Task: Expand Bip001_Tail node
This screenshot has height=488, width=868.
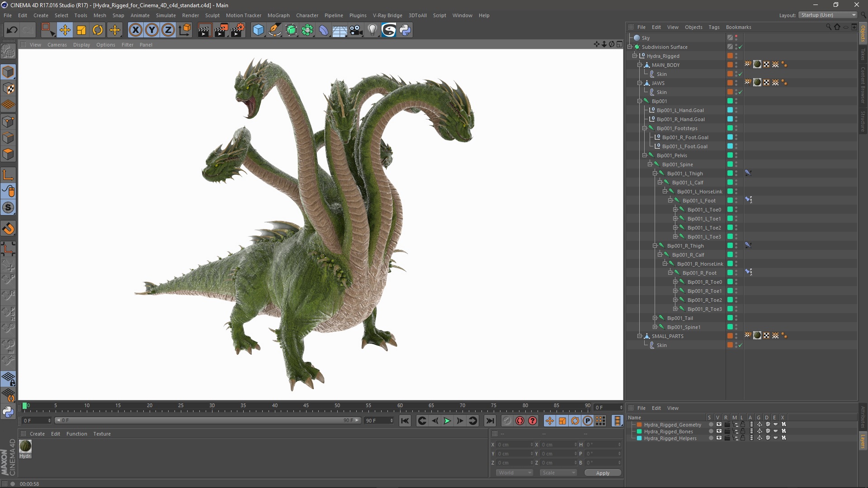Action: pyautogui.click(x=655, y=318)
